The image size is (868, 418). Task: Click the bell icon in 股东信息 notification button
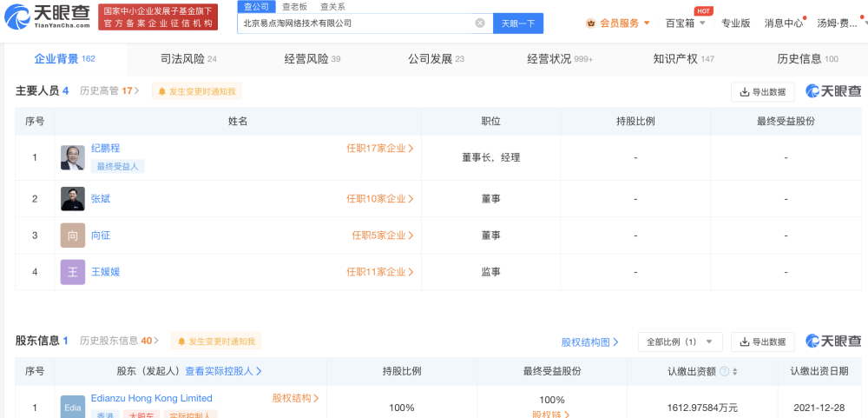[181, 342]
